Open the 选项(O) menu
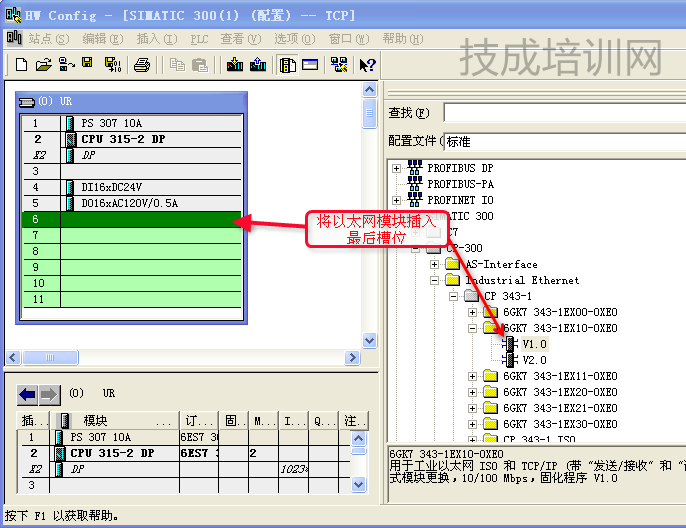The width and height of the screenshot is (686, 528). 294,39
